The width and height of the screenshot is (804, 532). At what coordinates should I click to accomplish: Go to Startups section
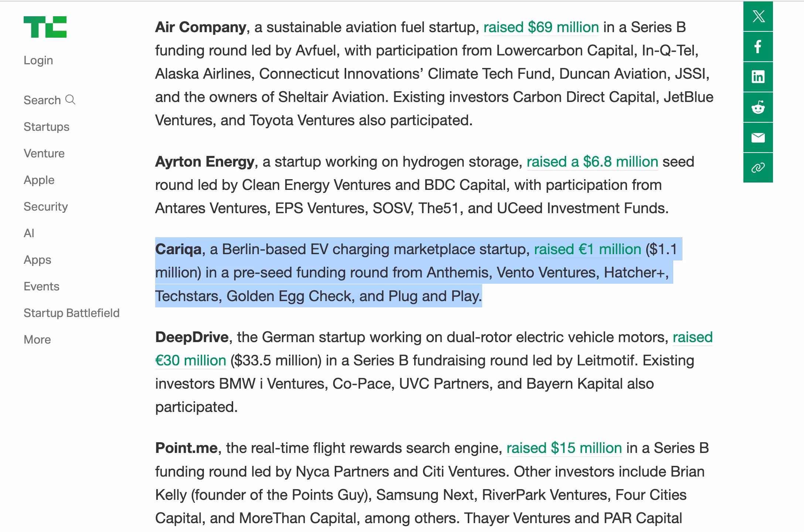tap(47, 127)
